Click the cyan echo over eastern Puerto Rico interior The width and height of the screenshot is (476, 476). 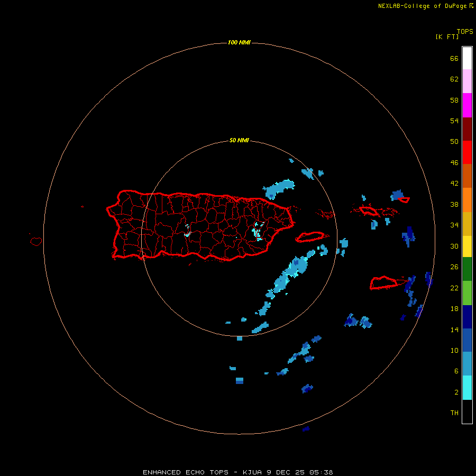coord(258,231)
